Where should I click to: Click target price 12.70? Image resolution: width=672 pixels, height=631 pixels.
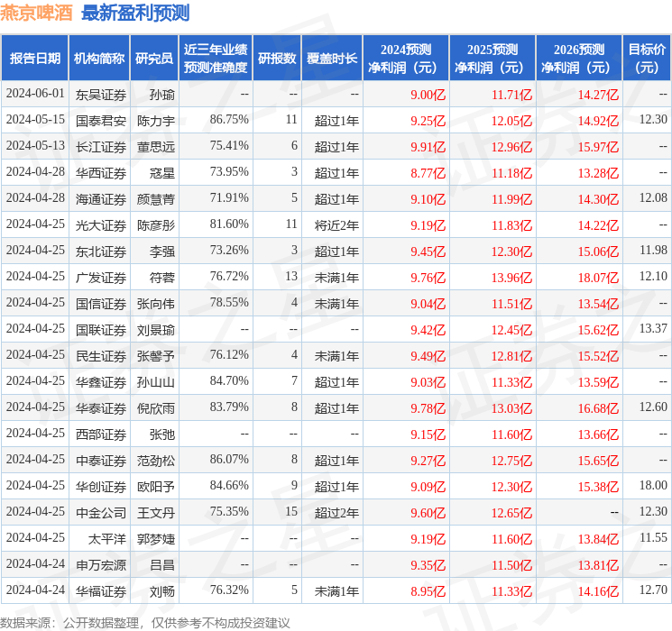pos(653,590)
